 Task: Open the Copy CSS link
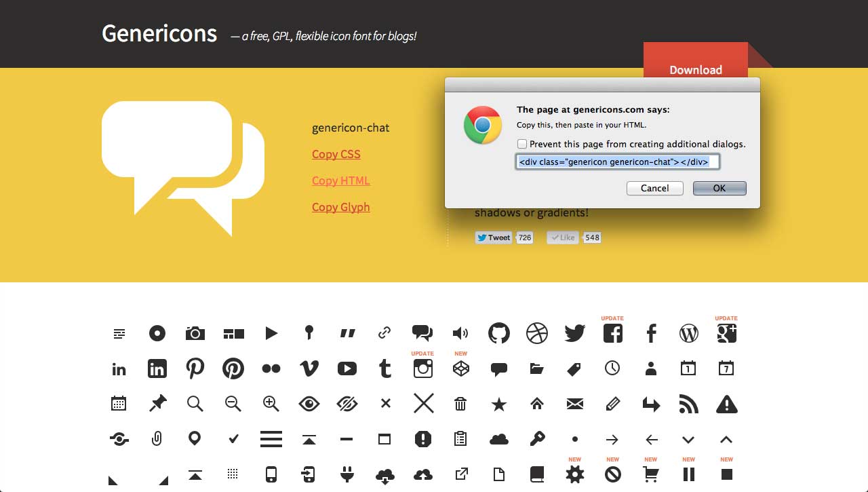pyautogui.click(x=336, y=154)
